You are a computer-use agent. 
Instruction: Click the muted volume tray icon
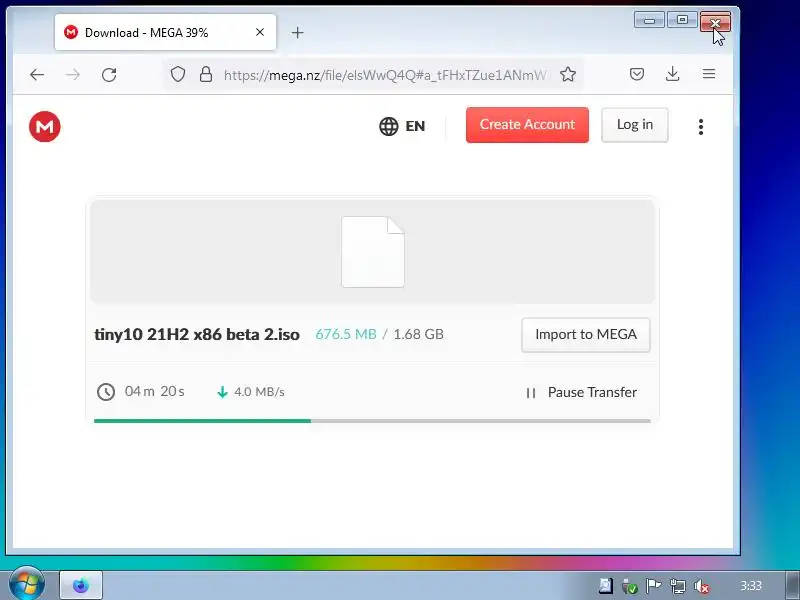click(702, 586)
